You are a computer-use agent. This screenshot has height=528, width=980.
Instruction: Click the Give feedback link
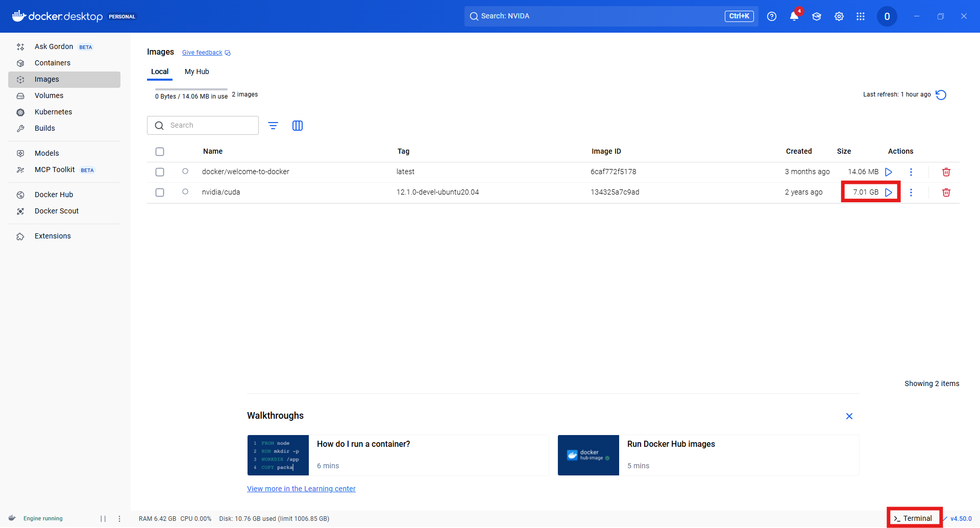[206, 53]
